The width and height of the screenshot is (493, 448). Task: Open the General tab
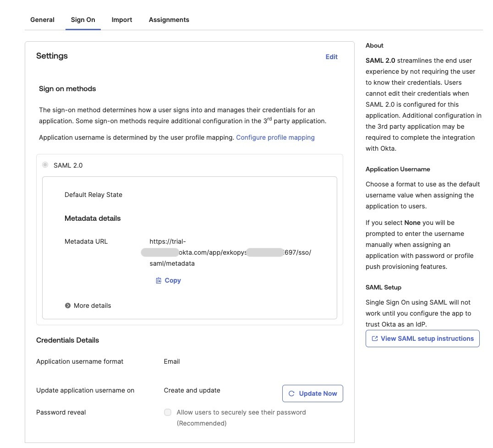[42, 20]
